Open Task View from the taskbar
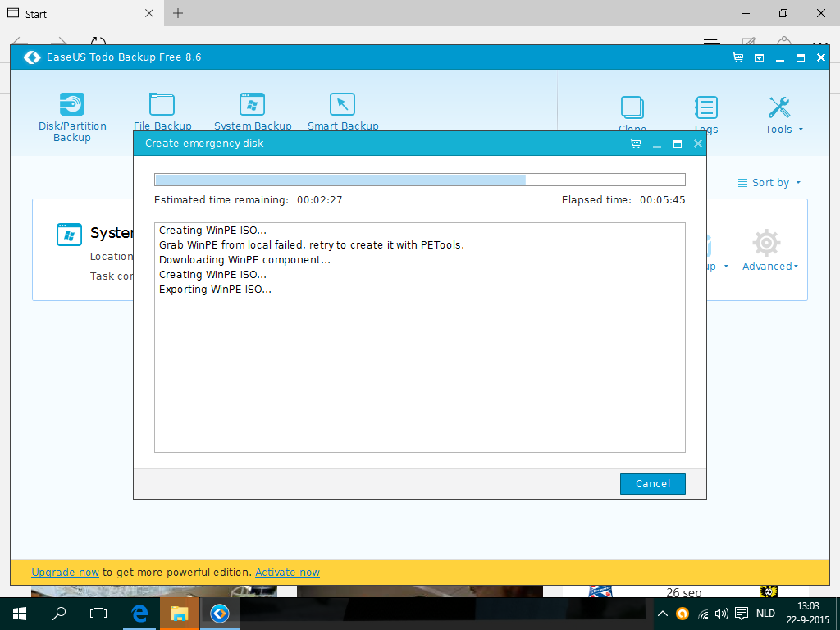840x630 pixels. click(x=98, y=614)
